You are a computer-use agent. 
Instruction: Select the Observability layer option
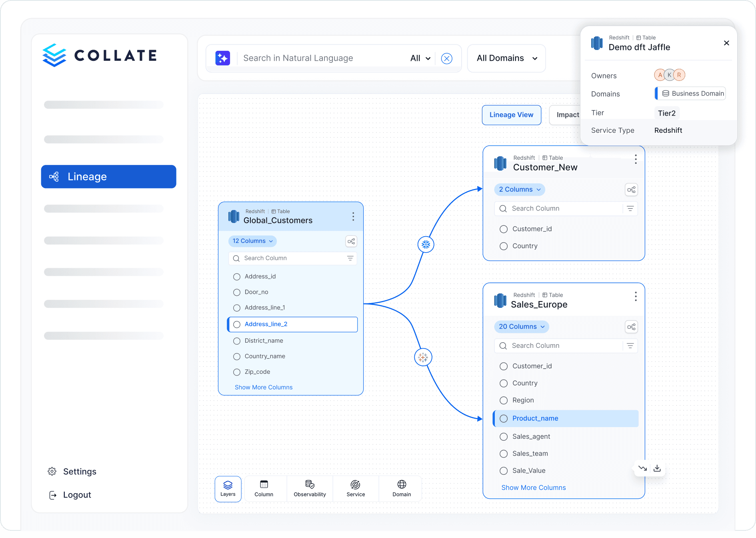[310, 488]
